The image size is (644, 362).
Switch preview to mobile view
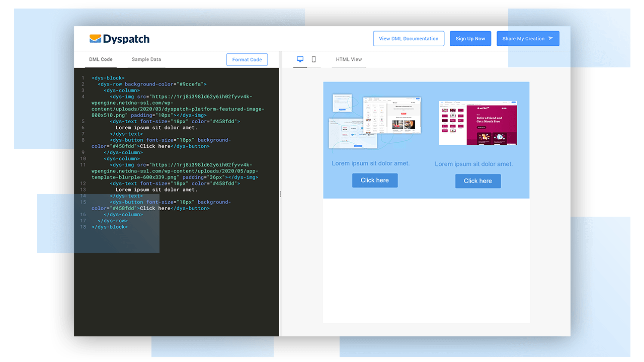[313, 59]
